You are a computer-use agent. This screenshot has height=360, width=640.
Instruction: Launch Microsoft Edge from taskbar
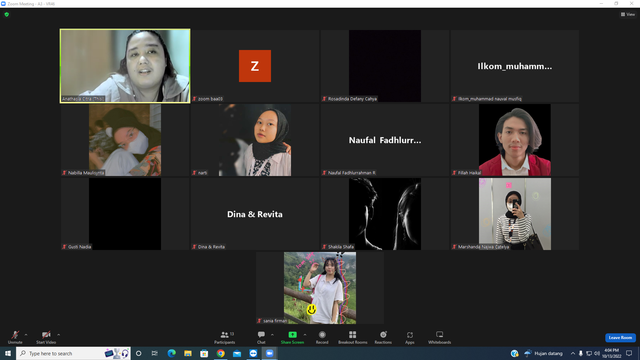[171, 353]
